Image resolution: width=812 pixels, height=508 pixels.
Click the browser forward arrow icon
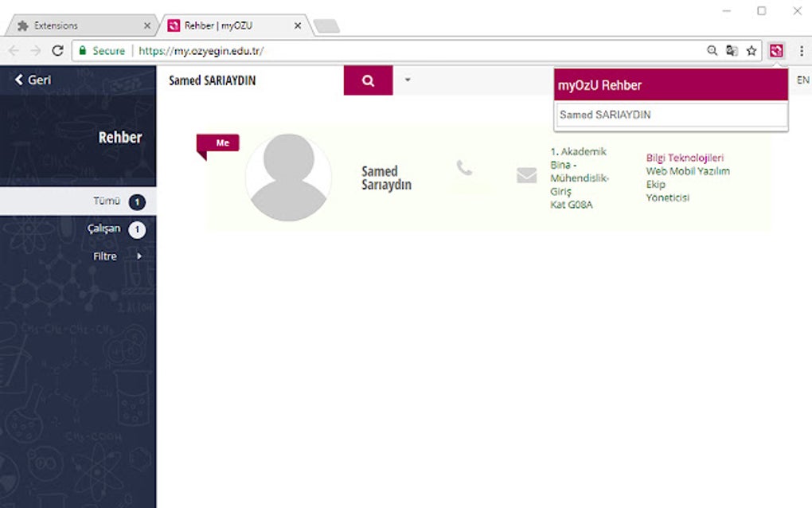[35, 50]
